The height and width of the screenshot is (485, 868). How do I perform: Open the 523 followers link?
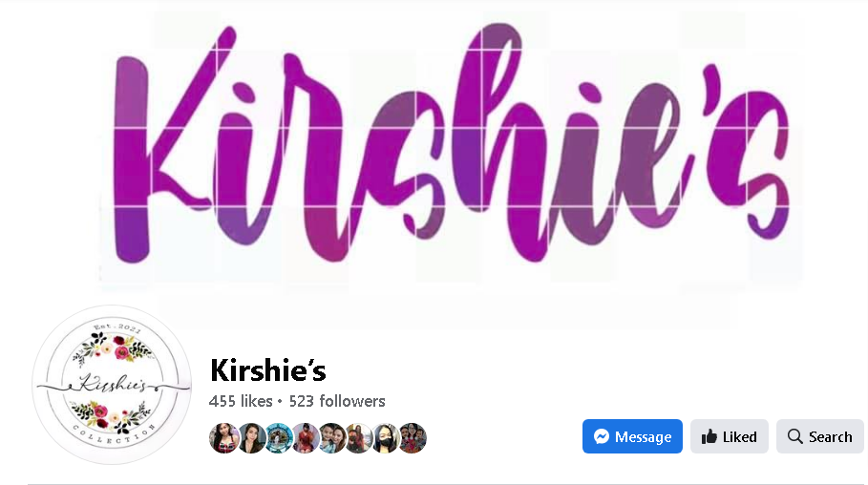click(x=337, y=401)
